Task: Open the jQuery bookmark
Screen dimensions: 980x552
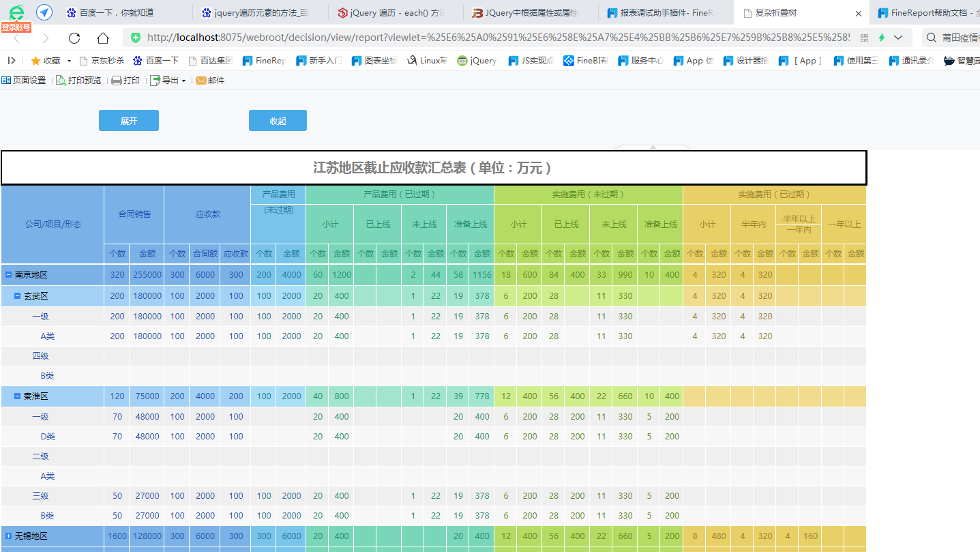Action: coord(477,61)
